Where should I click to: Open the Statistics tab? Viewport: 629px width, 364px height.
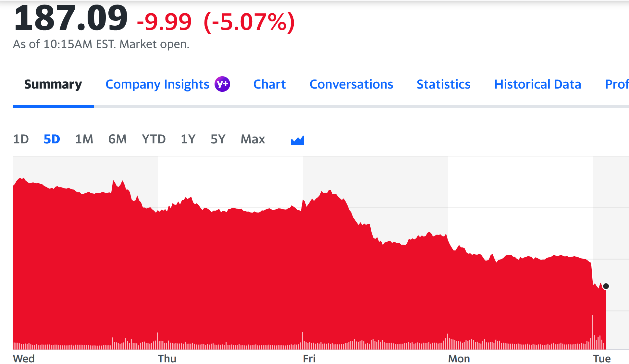(x=443, y=84)
